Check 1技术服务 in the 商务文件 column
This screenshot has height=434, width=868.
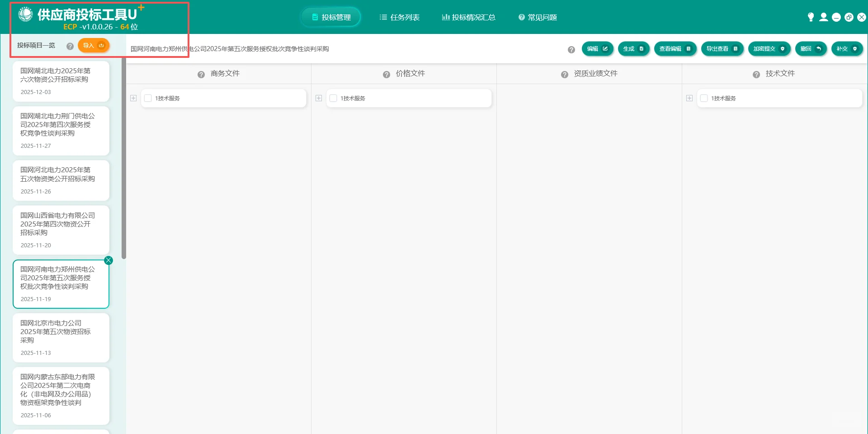click(148, 98)
